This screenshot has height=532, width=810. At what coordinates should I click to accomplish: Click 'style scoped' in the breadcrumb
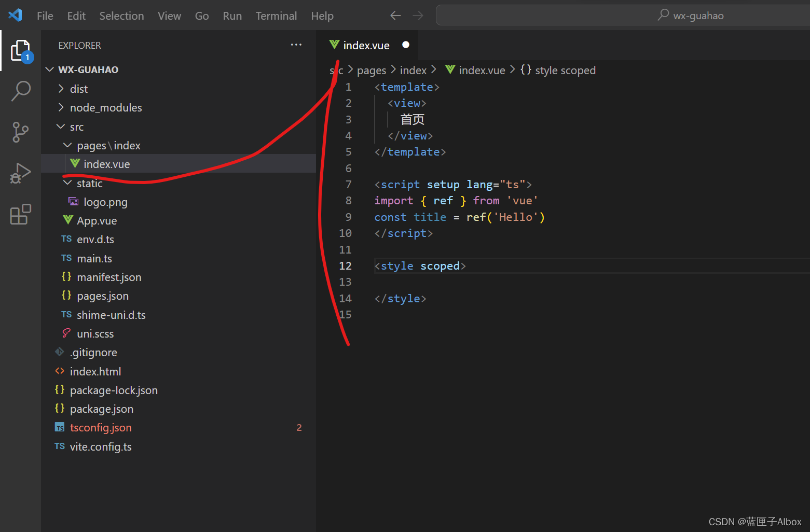click(565, 70)
